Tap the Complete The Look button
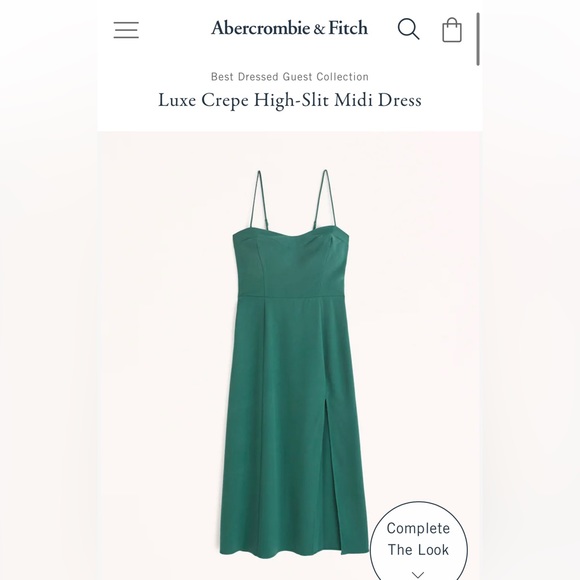The image size is (580, 580). click(418, 541)
